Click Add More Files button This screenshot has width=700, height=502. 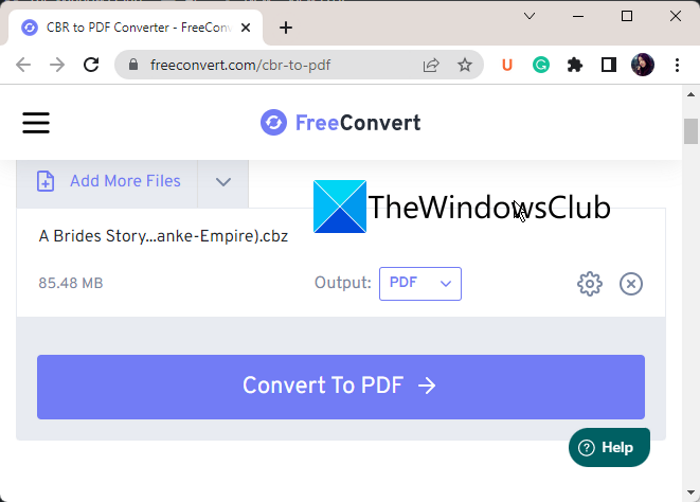108,181
